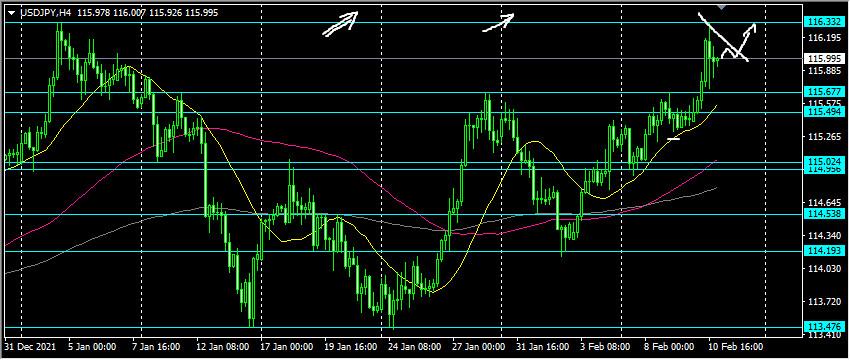850x360 pixels.
Task: Select the short white dash mark near 115.265
Action: pyautogui.click(x=673, y=139)
